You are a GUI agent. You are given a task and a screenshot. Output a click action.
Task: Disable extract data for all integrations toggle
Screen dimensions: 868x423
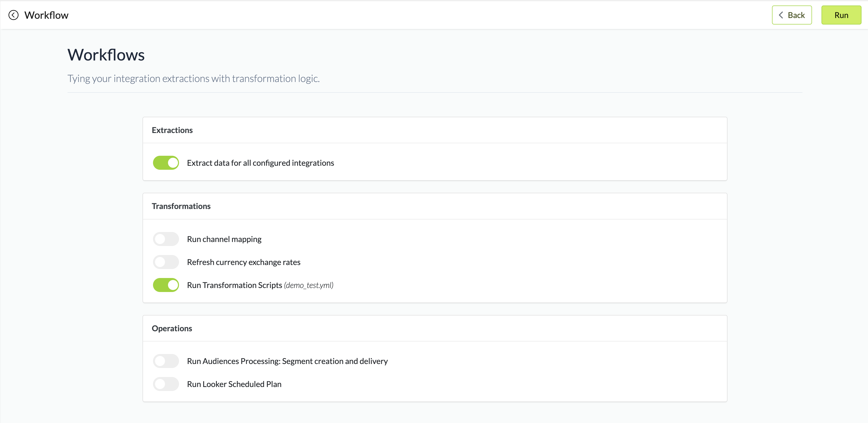pos(166,163)
